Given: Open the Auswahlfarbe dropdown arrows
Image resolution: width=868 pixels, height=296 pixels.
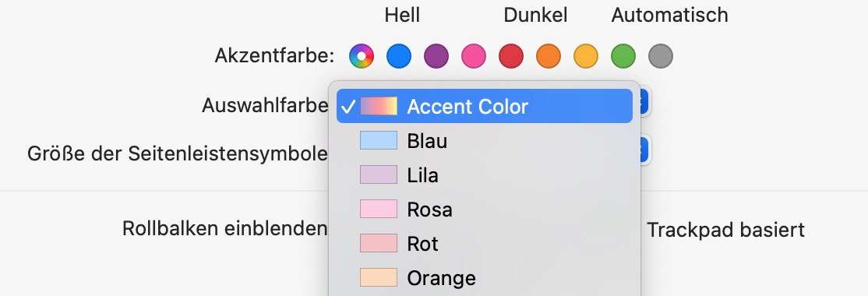Looking at the screenshot, I should click(x=645, y=103).
